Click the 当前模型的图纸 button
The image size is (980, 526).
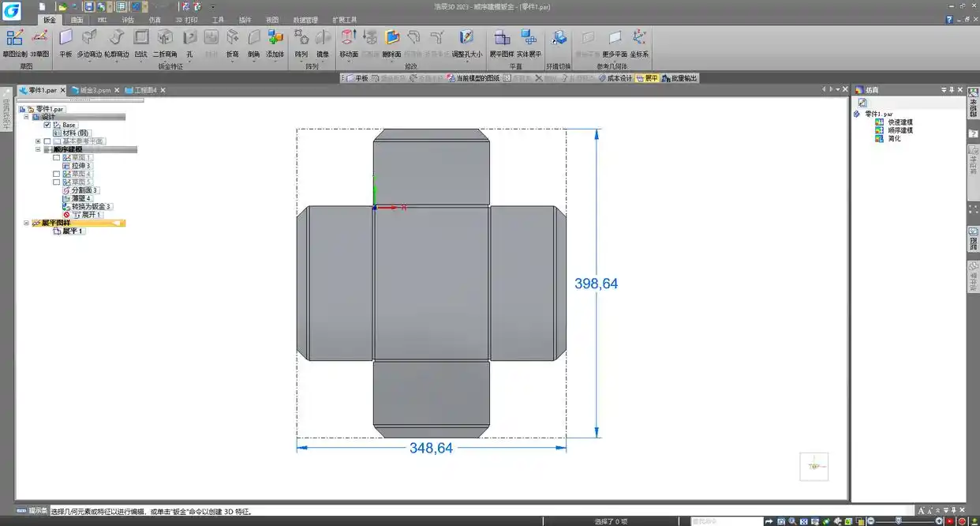coord(473,78)
